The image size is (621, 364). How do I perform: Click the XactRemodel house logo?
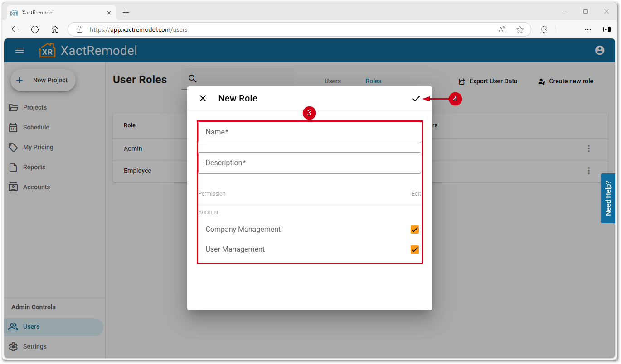pos(47,50)
